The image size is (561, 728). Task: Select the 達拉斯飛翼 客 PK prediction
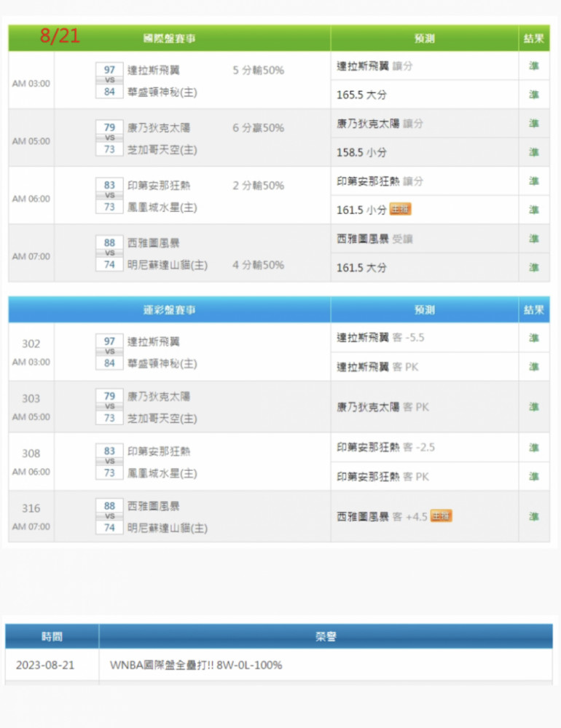click(x=377, y=367)
